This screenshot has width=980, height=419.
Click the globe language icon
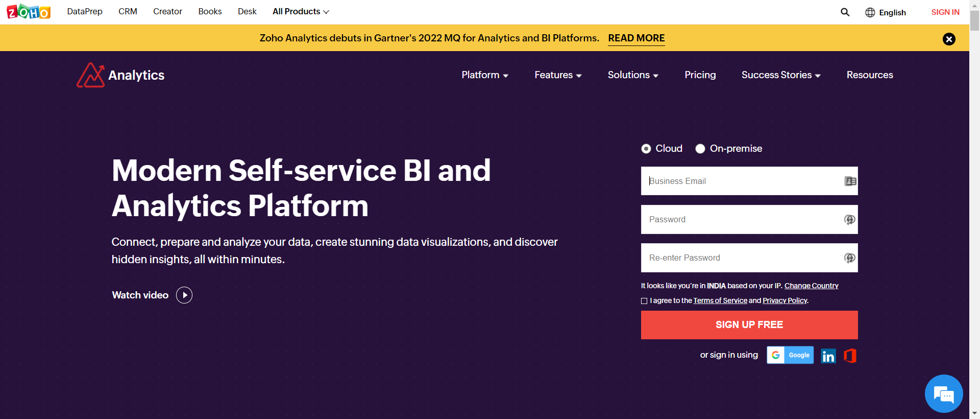(870, 12)
